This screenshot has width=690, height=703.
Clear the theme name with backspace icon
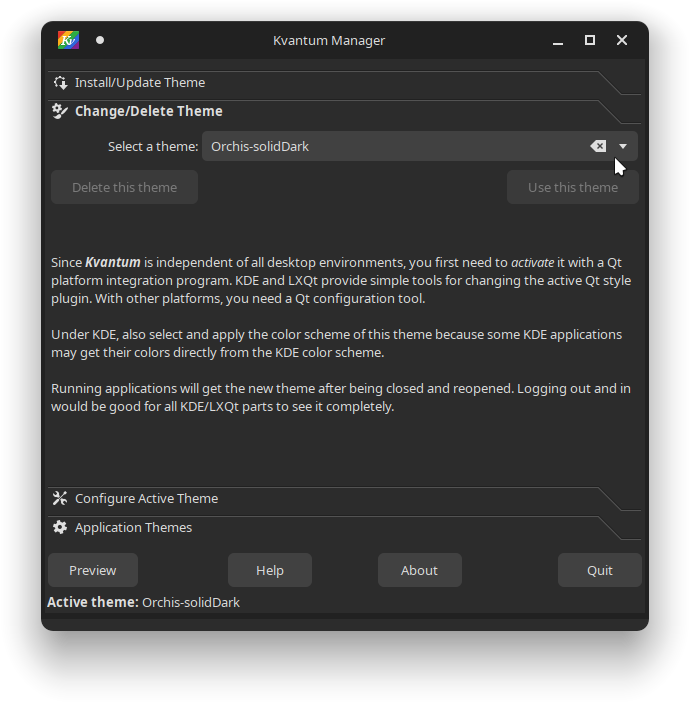coord(598,146)
